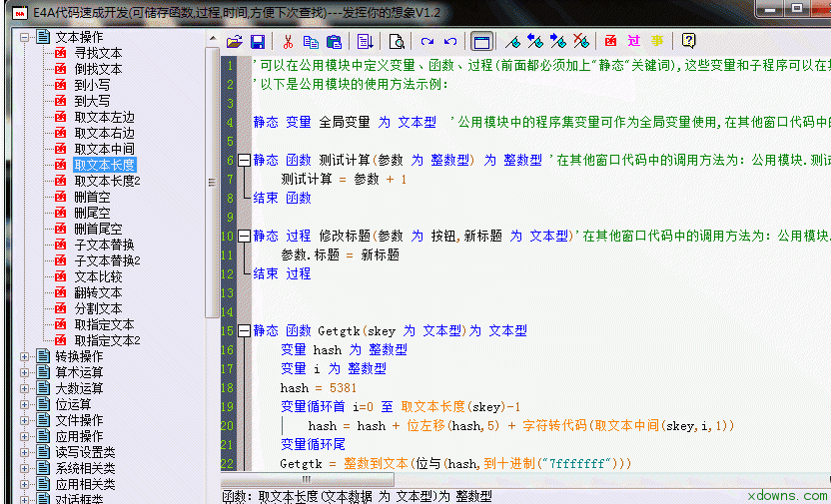The height and width of the screenshot is (504, 831).
Task: Click the tree panel vertical scrollbar thumb
Action: pyautogui.click(x=212, y=183)
